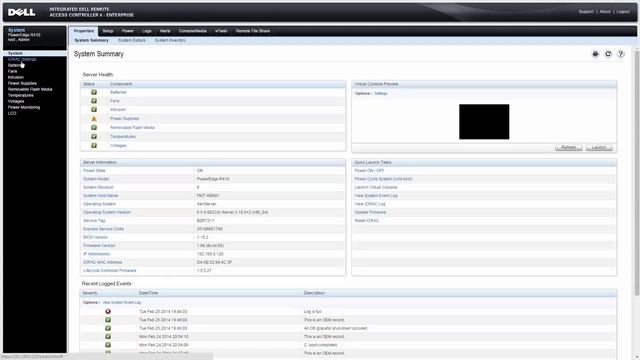Screen dimensions: 640x360
Task: Click Batteries link in Server Health table
Action: [x=118, y=92]
